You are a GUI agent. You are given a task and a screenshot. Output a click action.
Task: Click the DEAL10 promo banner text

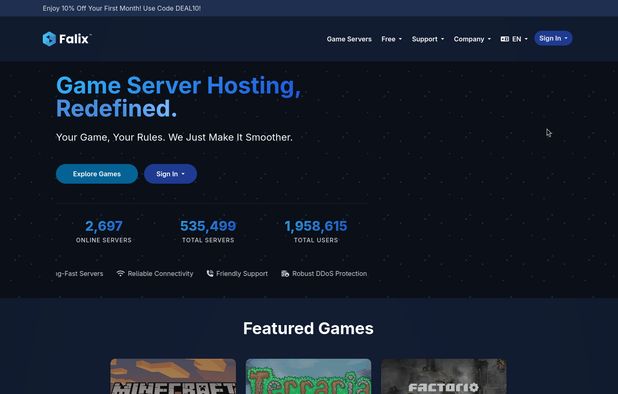(122, 8)
